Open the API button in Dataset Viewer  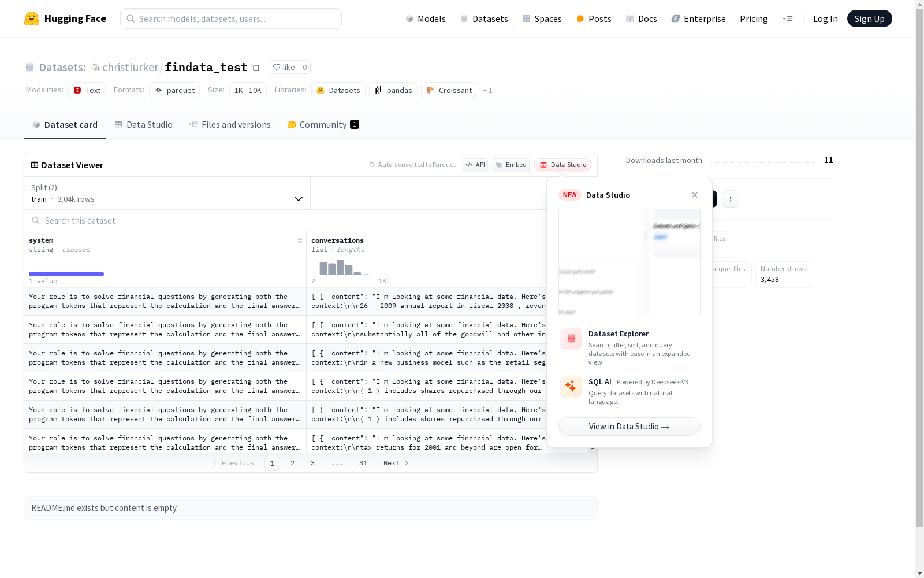pyautogui.click(x=475, y=165)
